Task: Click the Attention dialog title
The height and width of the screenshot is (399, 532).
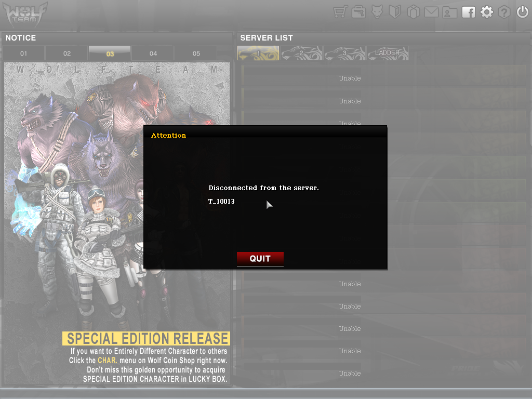Action: (168, 135)
